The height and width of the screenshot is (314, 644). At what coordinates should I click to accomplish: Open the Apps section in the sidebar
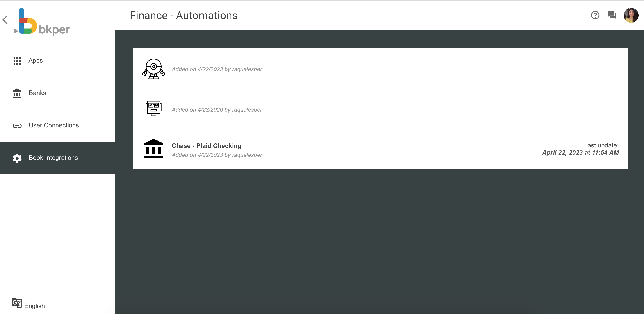[x=35, y=61]
